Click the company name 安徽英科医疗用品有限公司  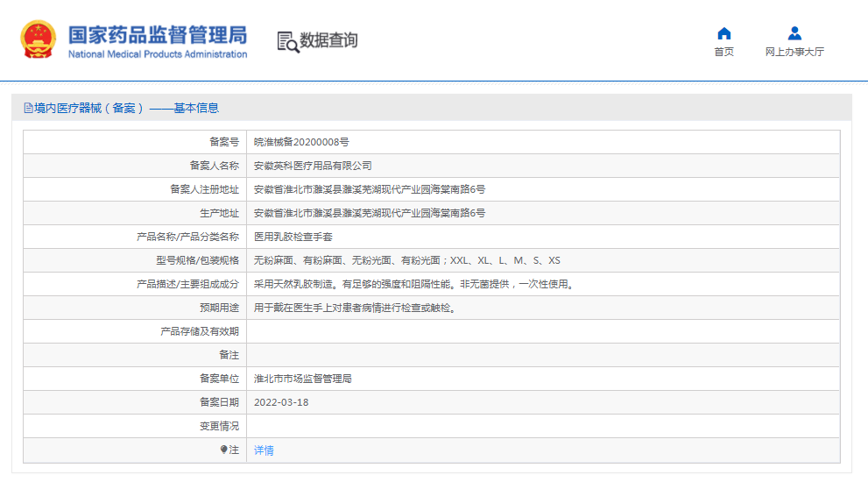pos(313,166)
